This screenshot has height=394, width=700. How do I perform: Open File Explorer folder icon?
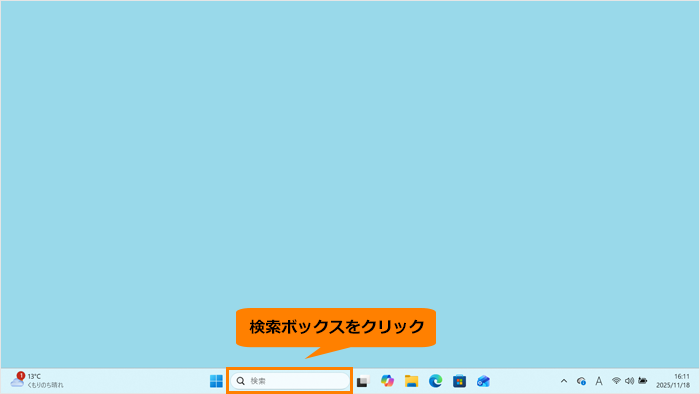tap(411, 381)
